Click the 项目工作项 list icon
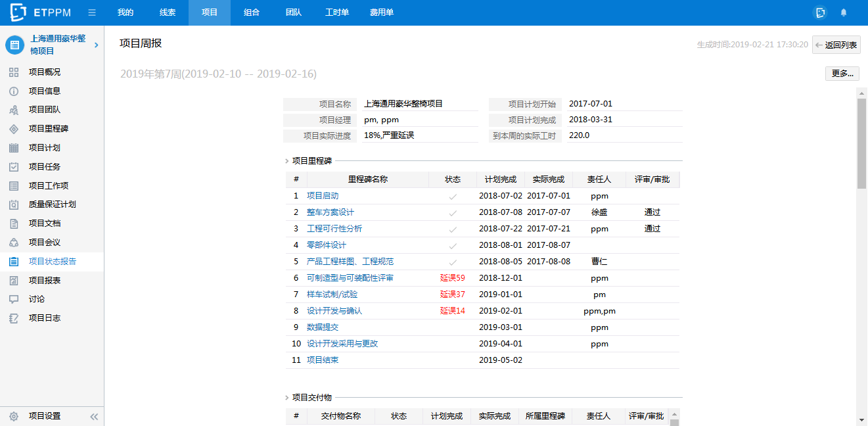This screenshot has height=426, width=868. (x=14, y=186)
